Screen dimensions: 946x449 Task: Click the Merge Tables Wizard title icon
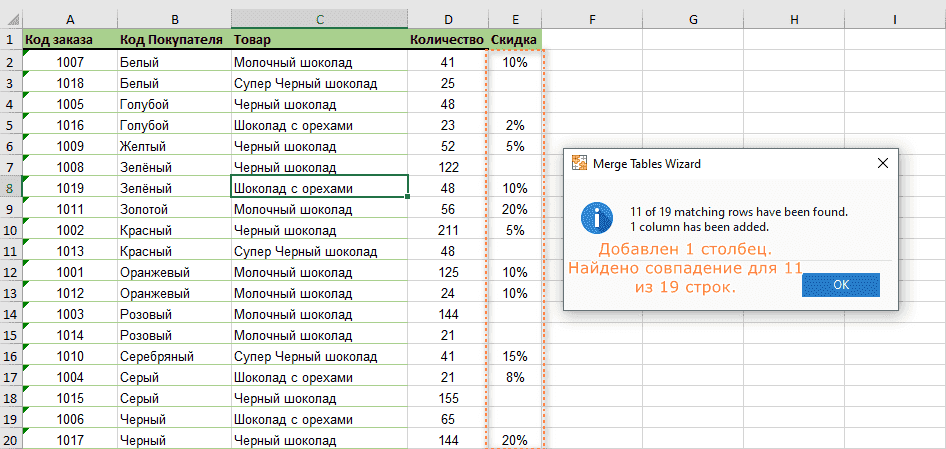(578, 163)
